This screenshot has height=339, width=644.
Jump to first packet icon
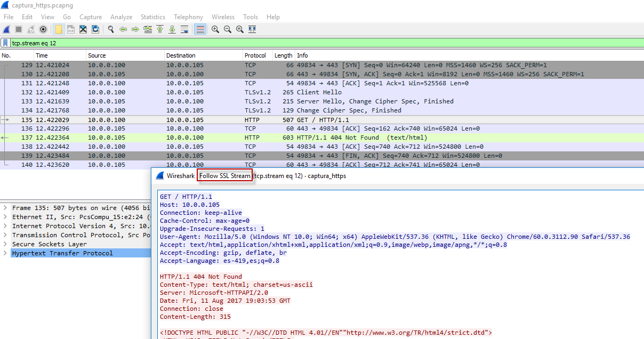(x=160, y=29)
